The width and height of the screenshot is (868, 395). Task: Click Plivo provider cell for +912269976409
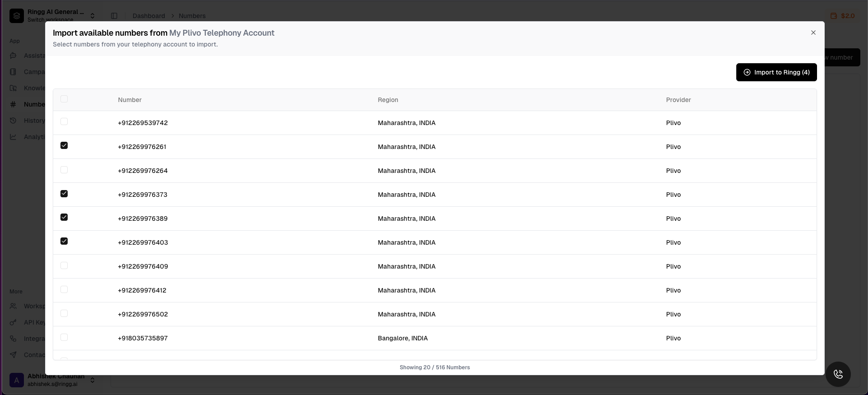click(x=674, y=266)
